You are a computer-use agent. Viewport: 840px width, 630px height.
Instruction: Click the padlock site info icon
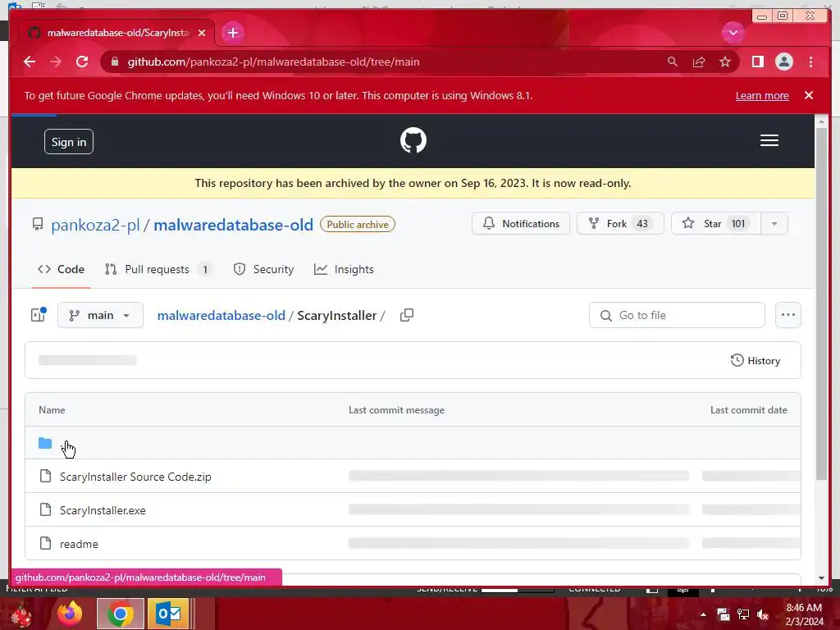[x=114, y=62]
